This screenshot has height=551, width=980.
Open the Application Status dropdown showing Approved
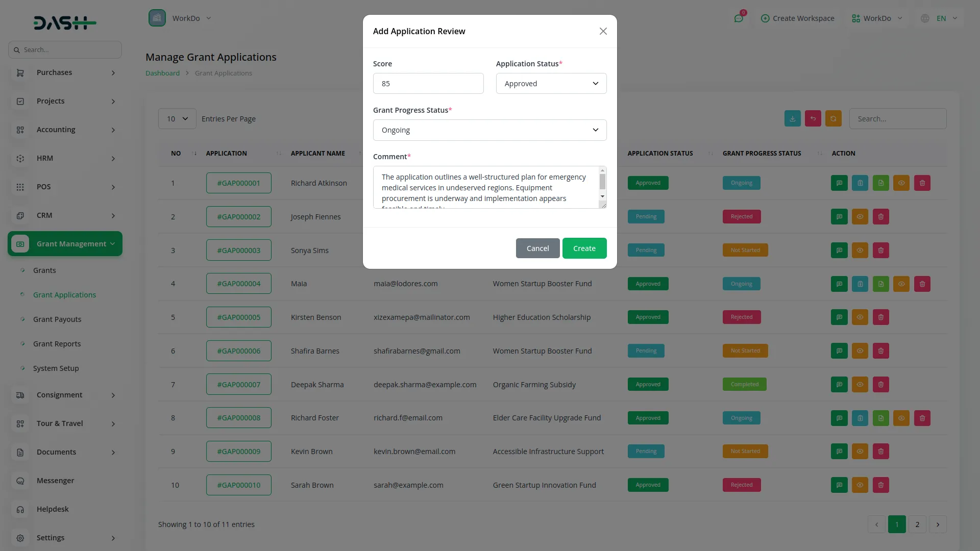coord(551,83)
